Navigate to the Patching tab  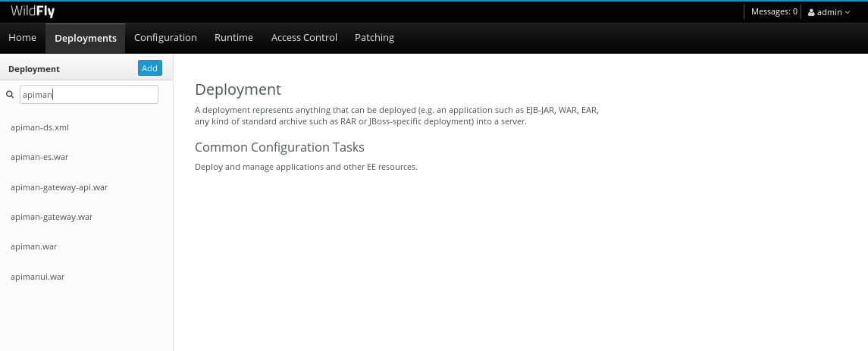[x=374, y=38]
